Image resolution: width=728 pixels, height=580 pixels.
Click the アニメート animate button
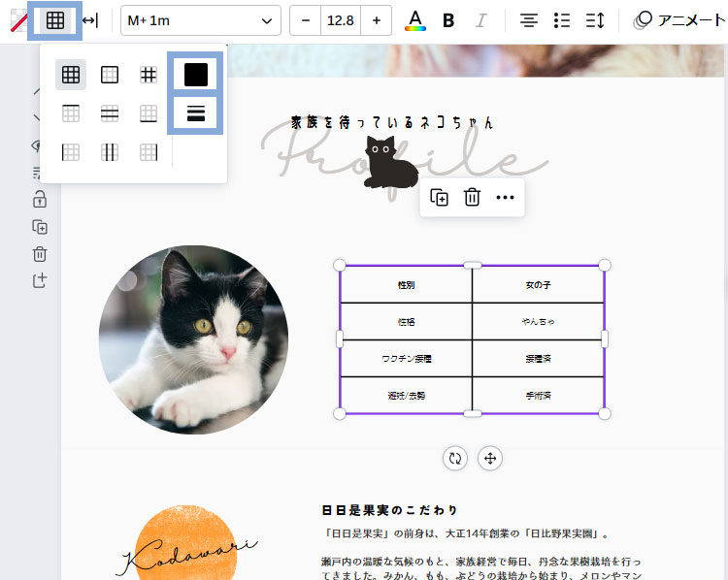pos(678,20)
